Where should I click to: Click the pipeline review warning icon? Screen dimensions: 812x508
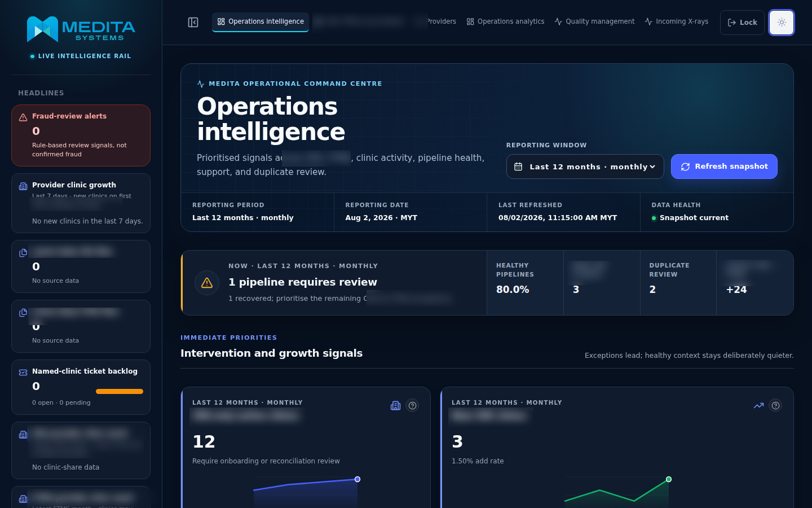coord(207,283)
